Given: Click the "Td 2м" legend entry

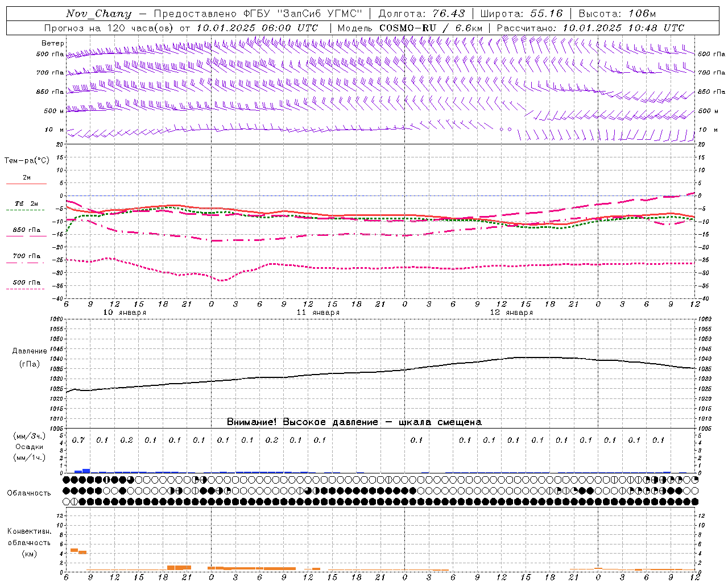Looking at the screenshot, I should (26, 203).
